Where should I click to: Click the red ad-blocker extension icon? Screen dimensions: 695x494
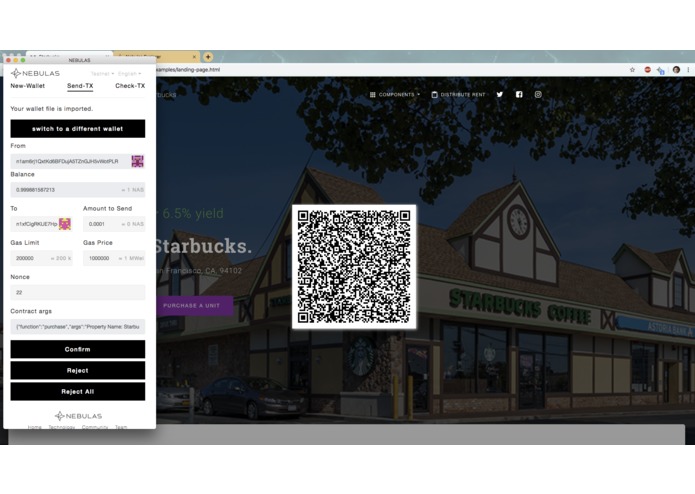[648, 70]
